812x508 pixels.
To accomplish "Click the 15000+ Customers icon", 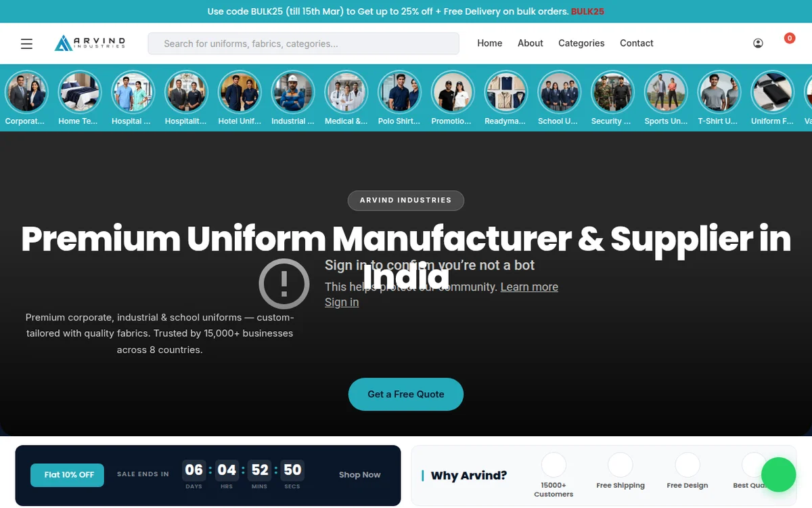I will 554,465.
